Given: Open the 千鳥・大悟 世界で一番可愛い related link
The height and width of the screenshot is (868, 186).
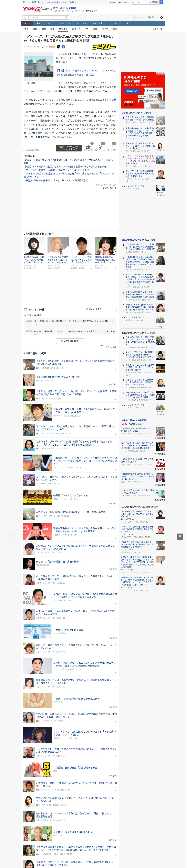Looking at the screenshot, I should coord(56,170).
